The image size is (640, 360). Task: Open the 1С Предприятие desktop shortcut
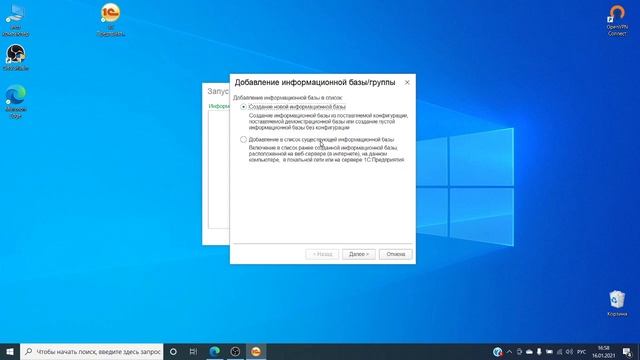tap(111, 19)
